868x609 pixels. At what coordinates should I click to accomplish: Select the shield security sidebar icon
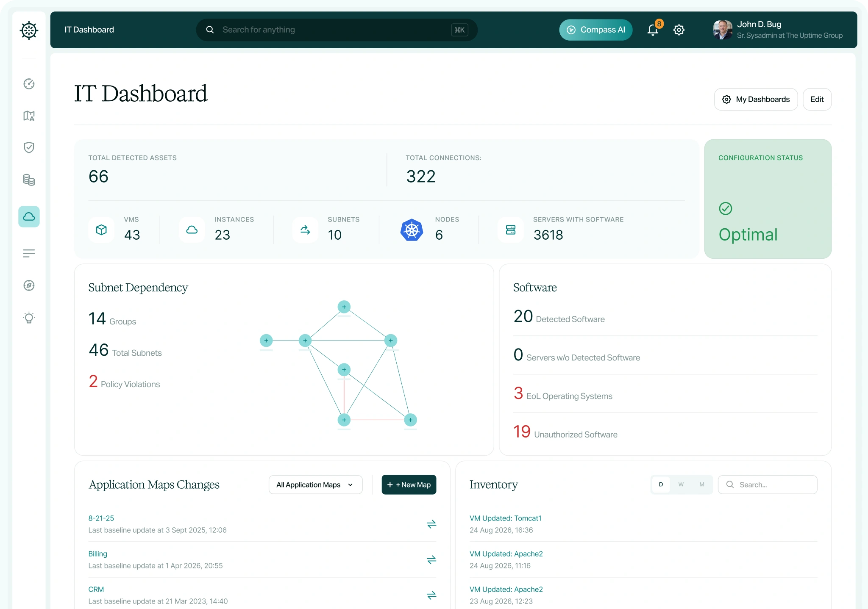pyautogui.click(x=29, y=147)
